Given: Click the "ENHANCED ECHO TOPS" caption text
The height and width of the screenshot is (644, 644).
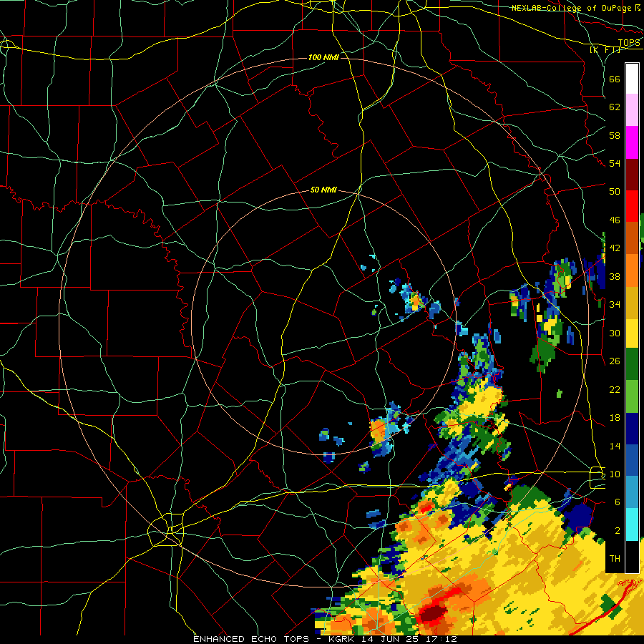Looking at the screenshot, I should tap(251, 639).
